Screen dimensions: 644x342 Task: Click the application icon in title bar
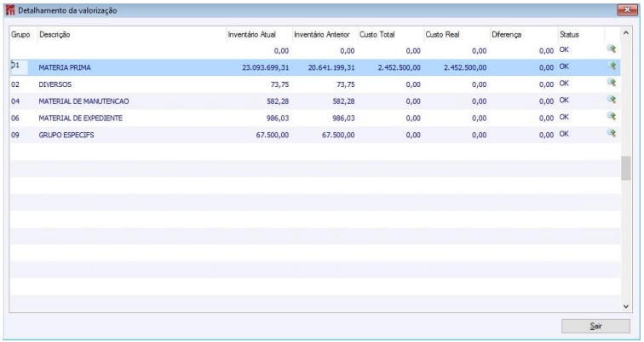(x=11, y=10)
